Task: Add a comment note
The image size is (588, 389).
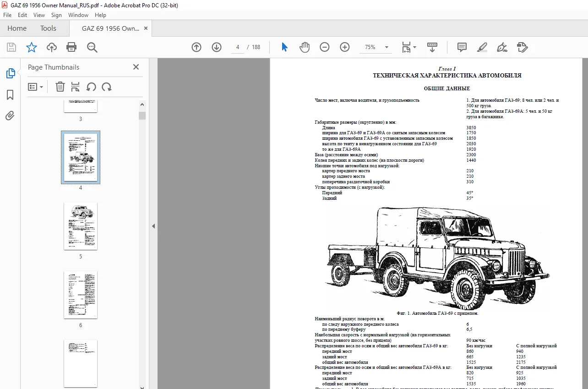Action: [x=462, y=47]
